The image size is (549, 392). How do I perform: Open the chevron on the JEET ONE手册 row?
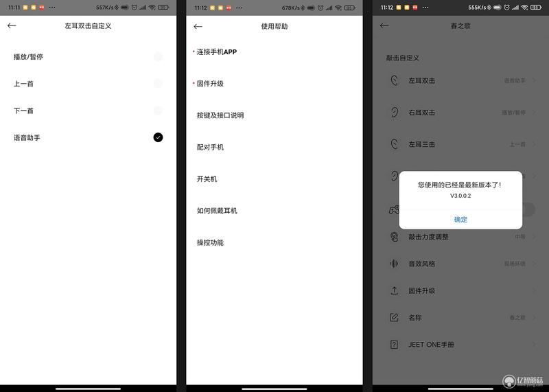(535, 345)
